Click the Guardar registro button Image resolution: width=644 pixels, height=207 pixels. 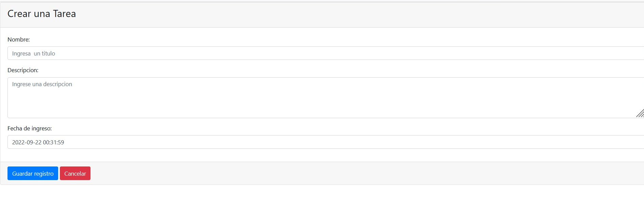[x=32, y=173]
